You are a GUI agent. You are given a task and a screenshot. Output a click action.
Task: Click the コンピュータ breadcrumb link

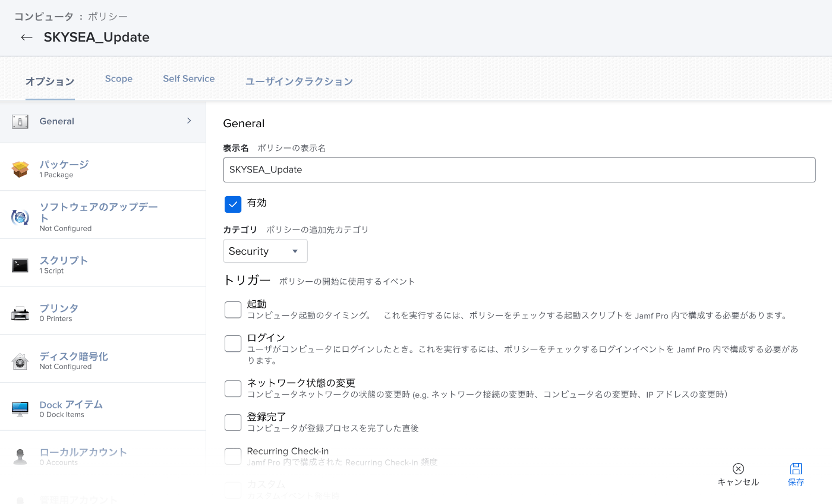(x=43, y=17)
